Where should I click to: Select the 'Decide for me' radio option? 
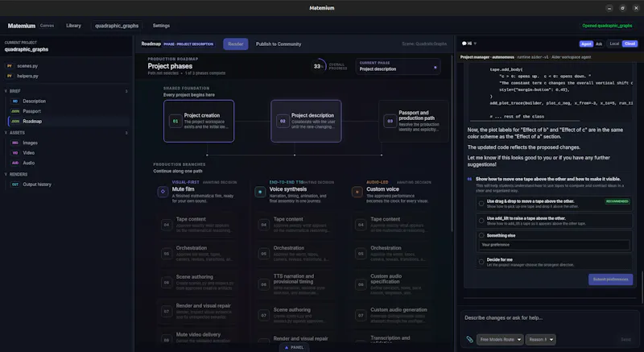coord(481,262)
